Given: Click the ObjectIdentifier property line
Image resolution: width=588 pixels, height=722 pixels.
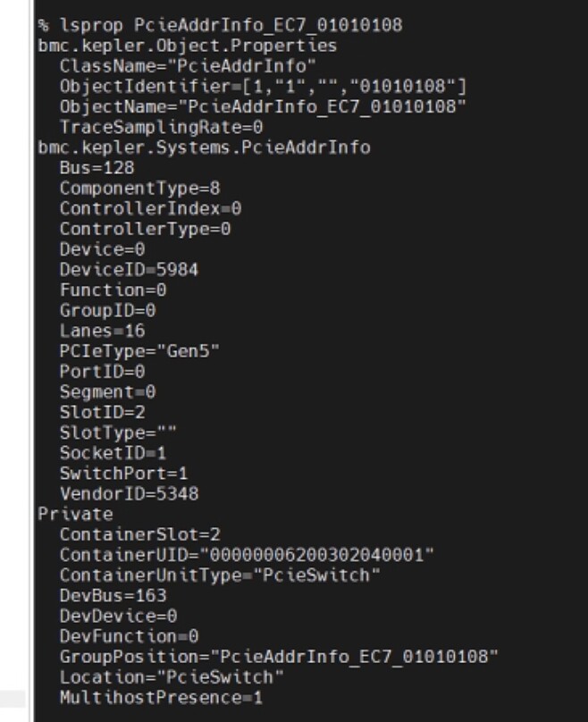Looking at the screenshot, I should 263,87.
